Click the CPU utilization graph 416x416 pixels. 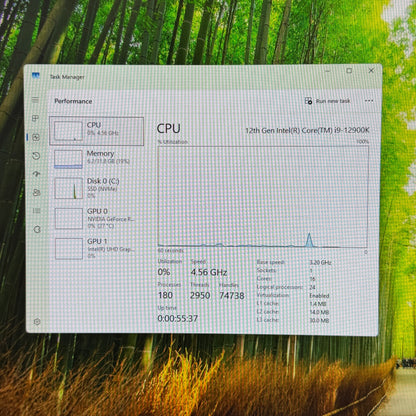(x=263, y=197)
